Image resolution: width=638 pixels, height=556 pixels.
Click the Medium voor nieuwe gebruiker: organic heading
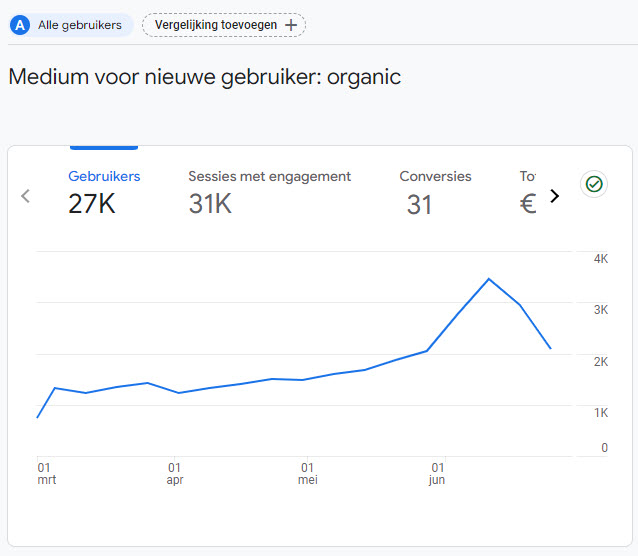click(205, 77)
